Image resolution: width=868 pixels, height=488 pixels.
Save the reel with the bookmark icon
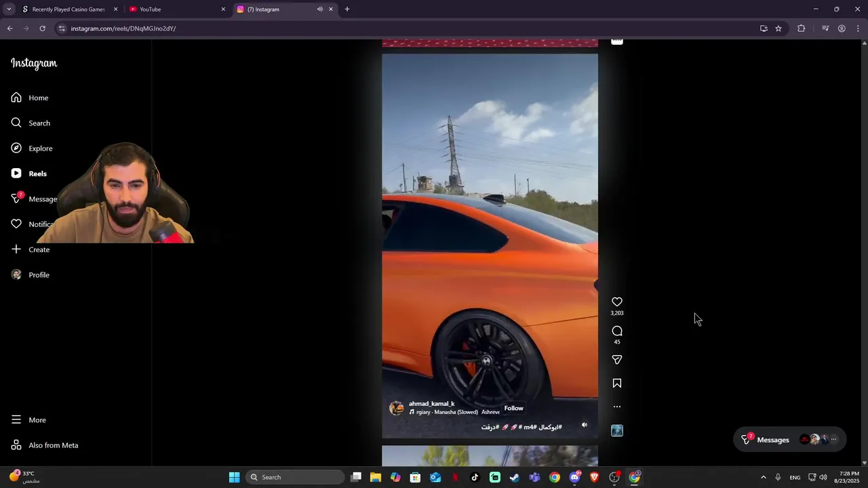pos(616,383)
